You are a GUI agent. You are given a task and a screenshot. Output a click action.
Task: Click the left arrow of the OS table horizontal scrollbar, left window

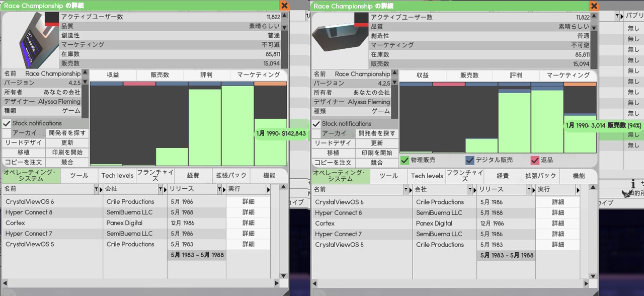pyautogui.click(x=5, y=282)
